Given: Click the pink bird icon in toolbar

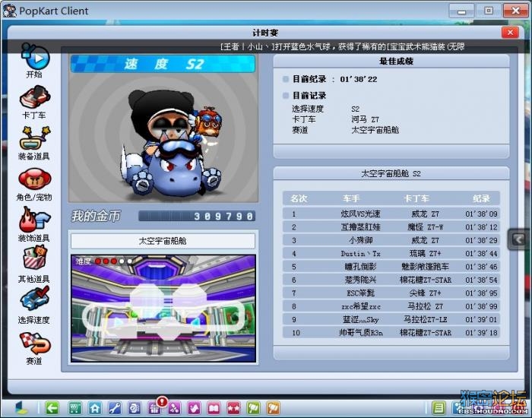Looking at the screenshot, I should [194, 407].
